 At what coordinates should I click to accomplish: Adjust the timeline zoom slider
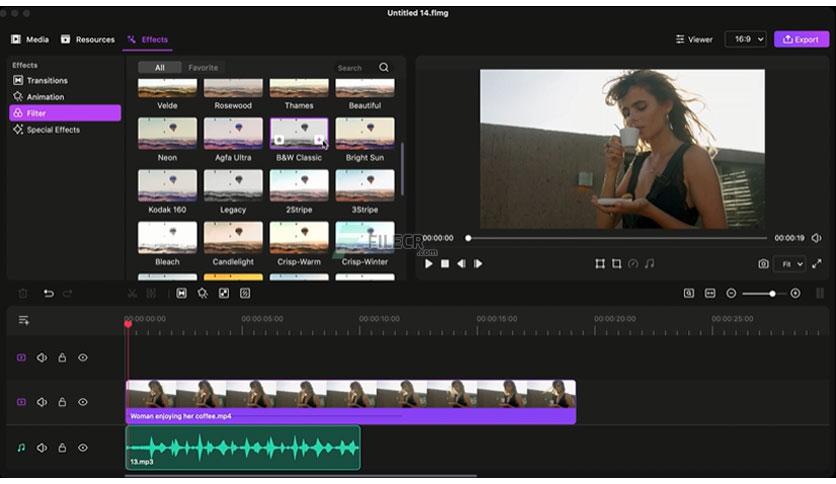click(x=762, y=293)
